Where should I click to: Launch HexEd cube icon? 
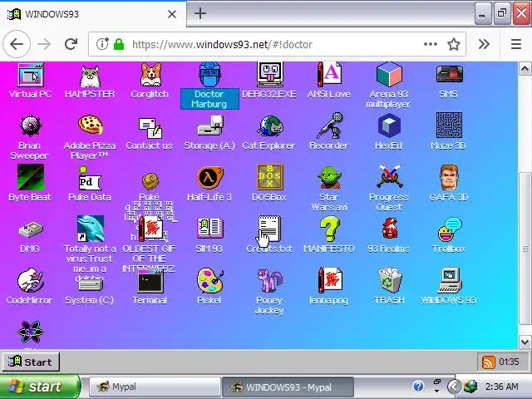[x=389, y=126]
